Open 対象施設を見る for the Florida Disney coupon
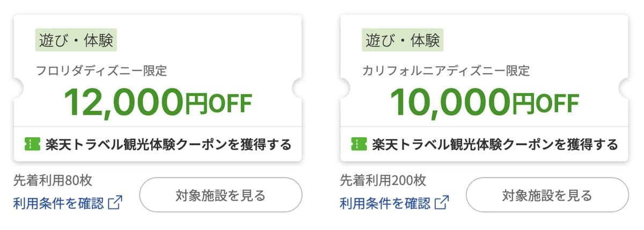644x230 pixels. point(221,195)
